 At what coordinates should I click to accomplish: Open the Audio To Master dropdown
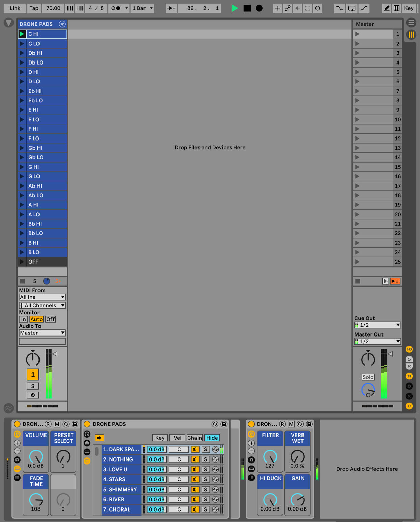tap(42, 333)
